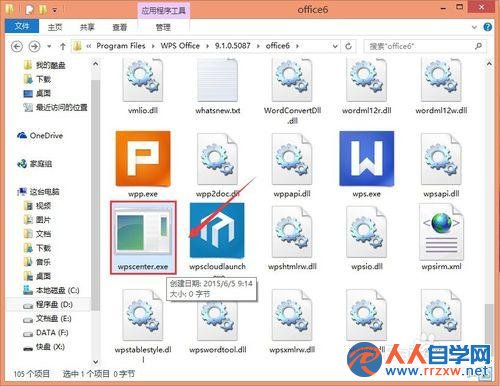
Task: Switch to the 共享 ribbon tab
Action: tap(87, 27)
